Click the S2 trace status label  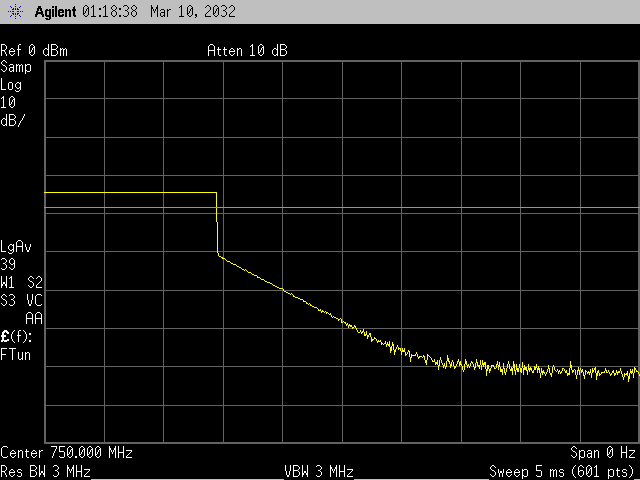point(35,282)
